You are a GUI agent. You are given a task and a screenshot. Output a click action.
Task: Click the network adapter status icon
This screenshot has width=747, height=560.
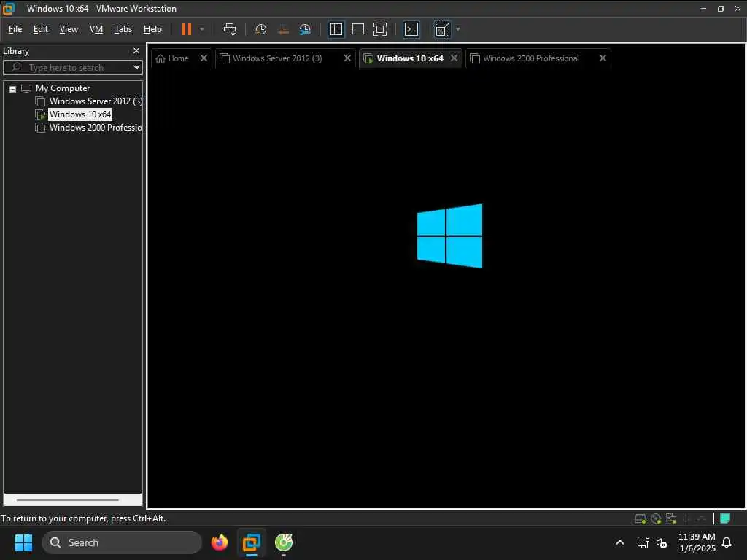pyautogui.click(x=671, y=519)
